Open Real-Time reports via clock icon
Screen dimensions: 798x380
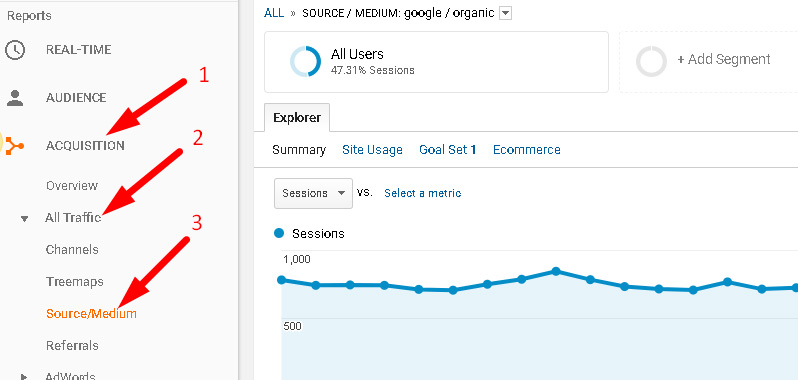click(x=15, y=50)
